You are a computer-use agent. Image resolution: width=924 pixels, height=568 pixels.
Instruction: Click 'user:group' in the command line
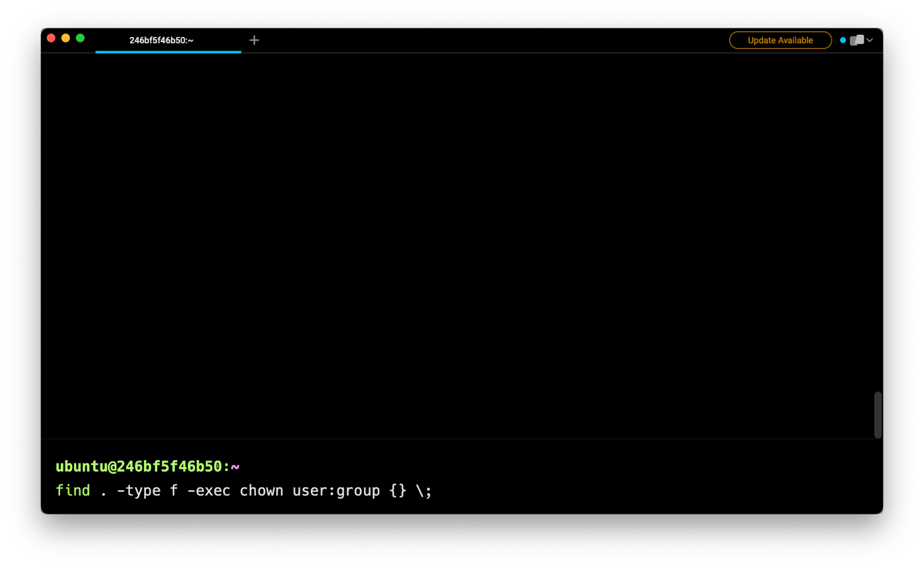tap(336, 491)
